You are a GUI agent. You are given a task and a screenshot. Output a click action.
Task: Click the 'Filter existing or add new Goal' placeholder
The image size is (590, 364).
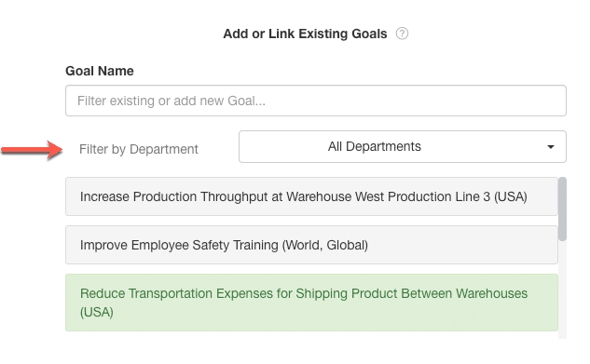click(x=172, y=101)
